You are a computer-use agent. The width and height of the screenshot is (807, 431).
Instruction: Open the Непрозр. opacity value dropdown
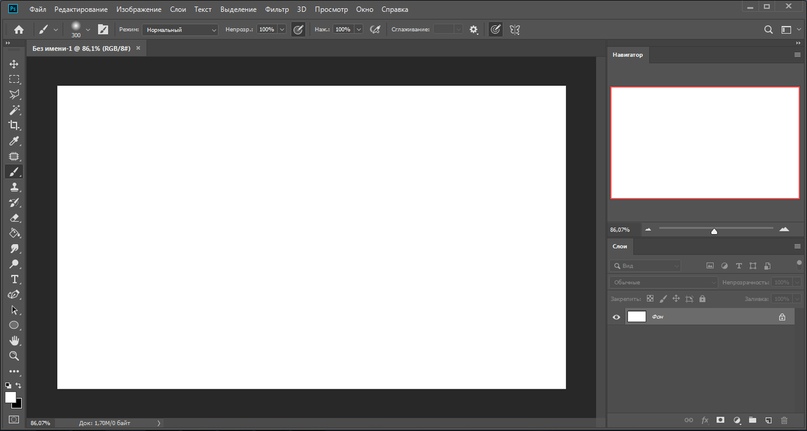282,30
